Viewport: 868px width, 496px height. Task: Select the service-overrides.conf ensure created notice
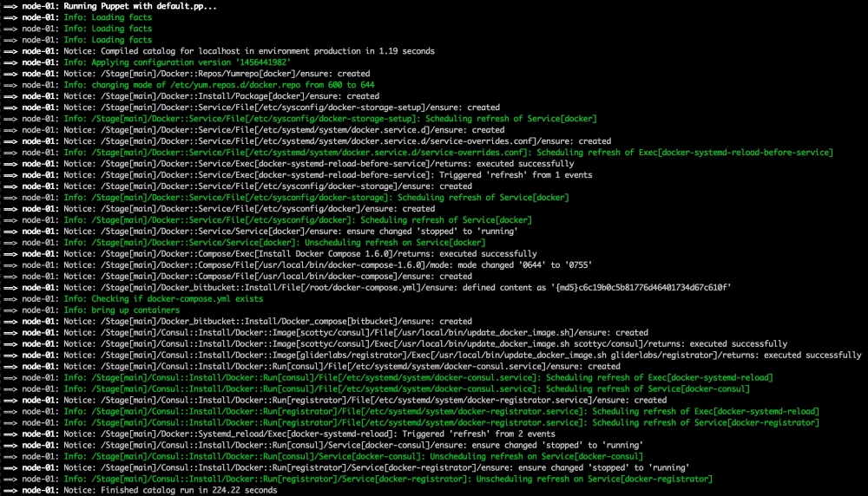349,141
